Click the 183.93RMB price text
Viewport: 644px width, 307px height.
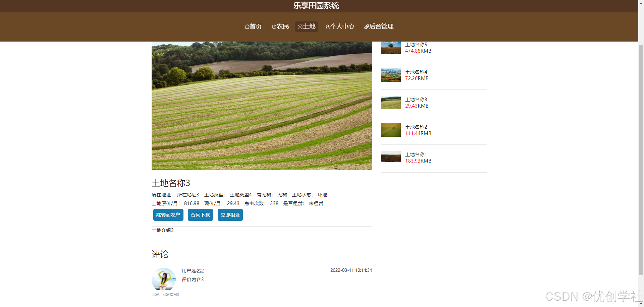[x=418, y=161]
